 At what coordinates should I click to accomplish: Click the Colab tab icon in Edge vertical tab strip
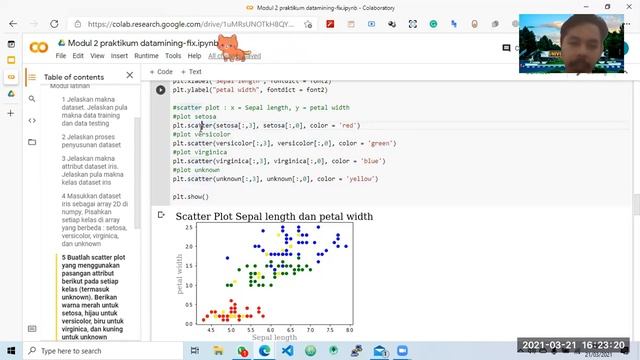[x=11, y=77]
